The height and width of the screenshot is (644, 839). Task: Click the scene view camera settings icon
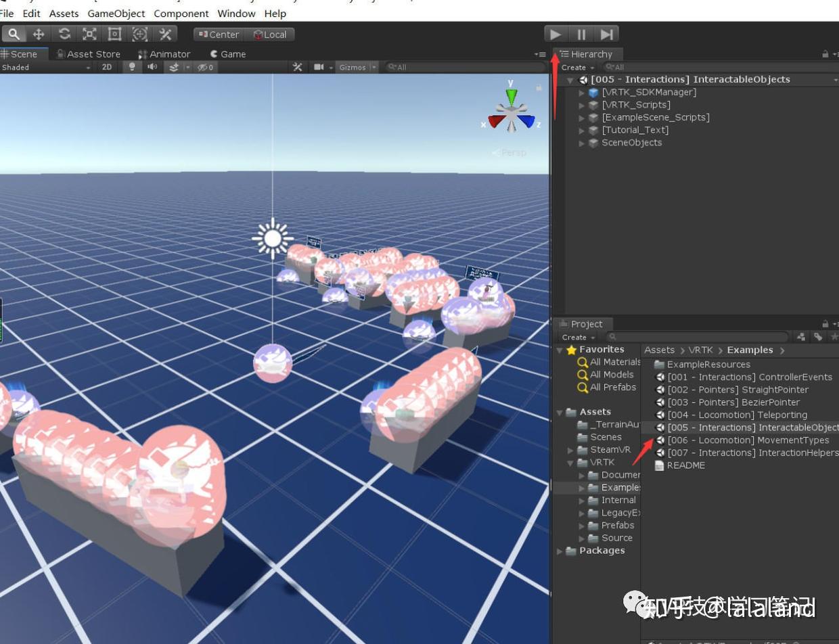coord(320,67)
